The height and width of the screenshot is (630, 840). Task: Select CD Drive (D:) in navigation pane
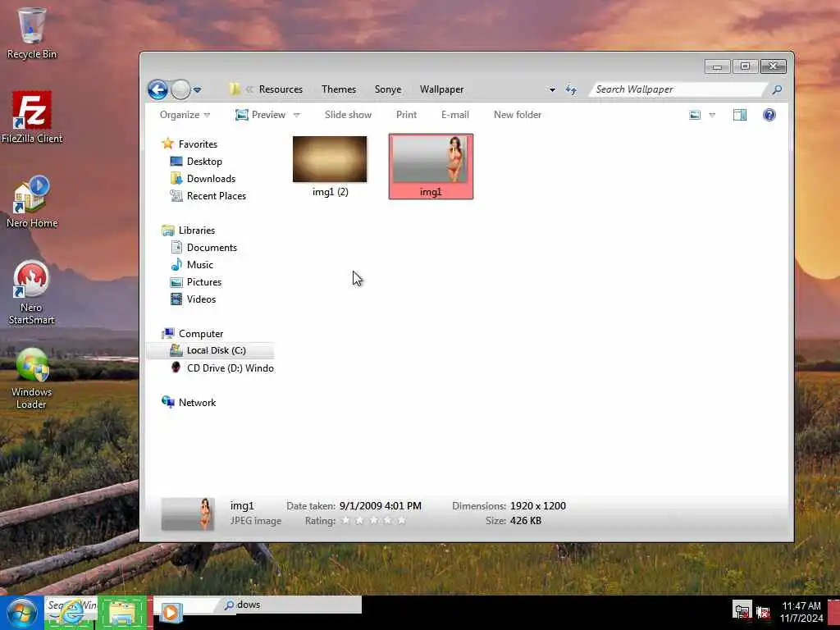pyautogui.click(x=231, y=368)
